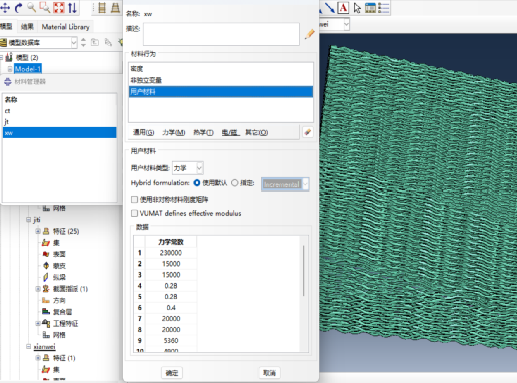Switch to the Material Library tab
The width and height of the screenshot is (517, 383).
coord(65,27)
